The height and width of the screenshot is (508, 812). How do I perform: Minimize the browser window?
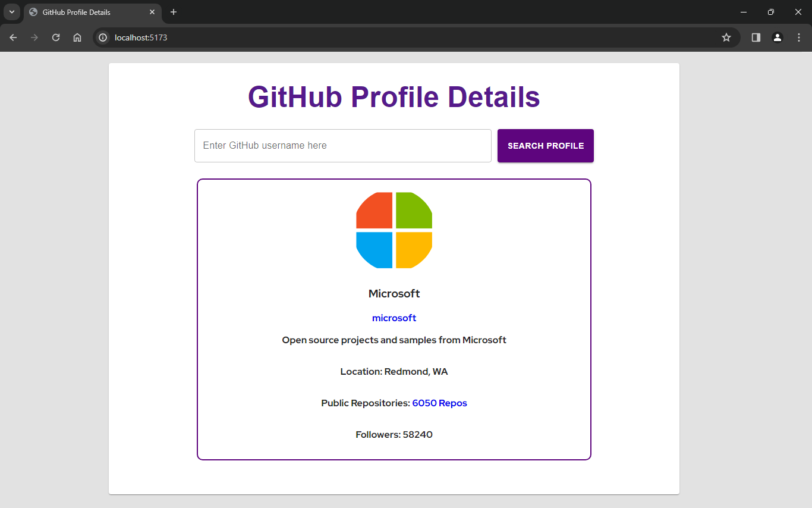[744, 12]
